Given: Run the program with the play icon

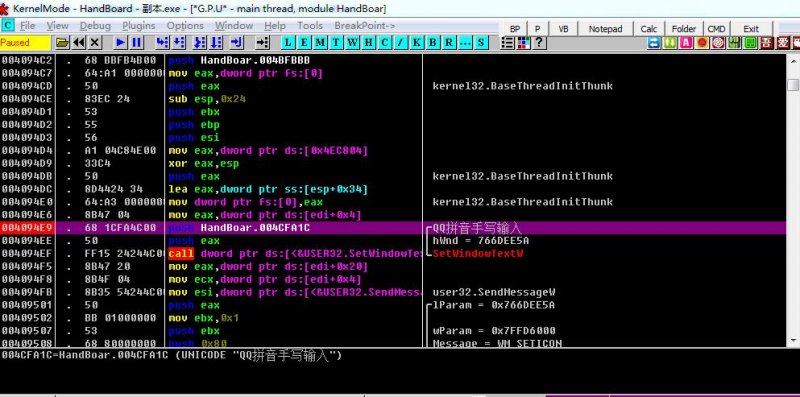Looking at the screenshot, I should 120,42.
